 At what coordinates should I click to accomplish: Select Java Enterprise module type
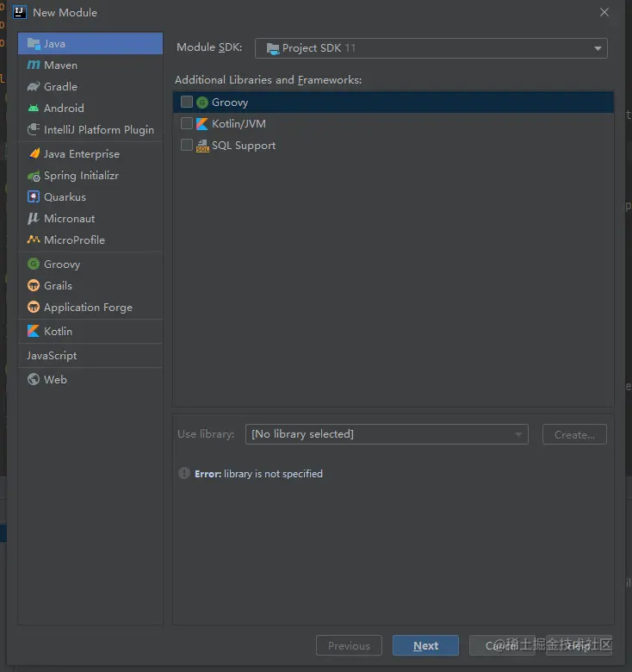pos(90,154)
